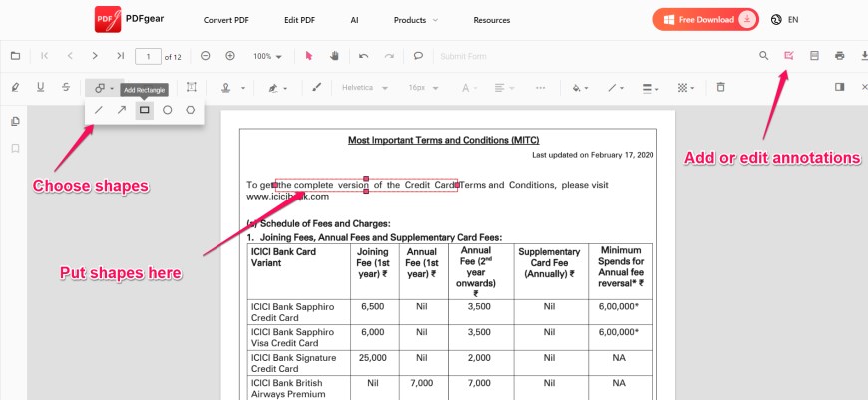Screen dimensions: 868x400
Task: Print the document via printer icon
Action: click(x=839, y=56)
